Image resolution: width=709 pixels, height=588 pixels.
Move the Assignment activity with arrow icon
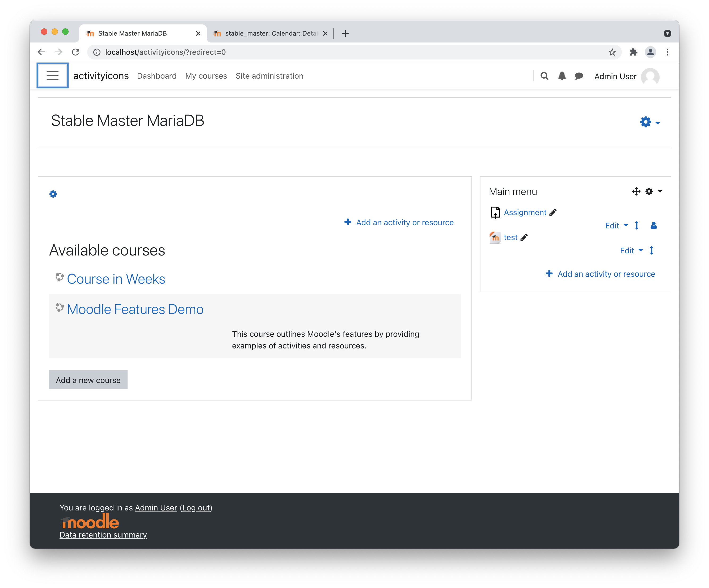coord(637,225)
